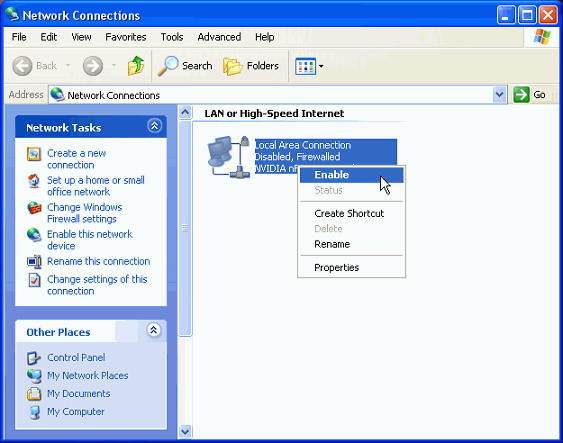Choose Rename from the context menu
563x443 pixels.
point(352,244)
